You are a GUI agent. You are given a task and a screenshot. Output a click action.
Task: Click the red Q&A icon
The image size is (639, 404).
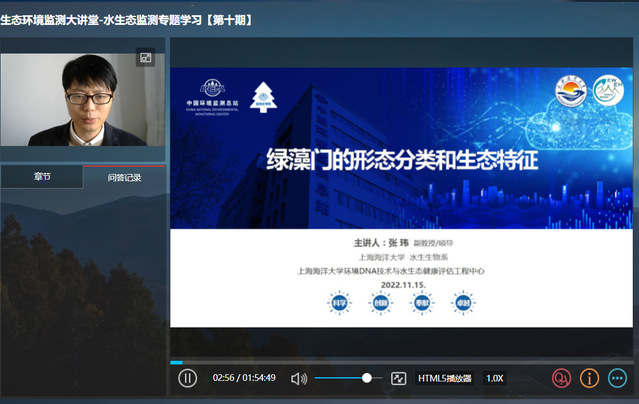pos(562,378)
